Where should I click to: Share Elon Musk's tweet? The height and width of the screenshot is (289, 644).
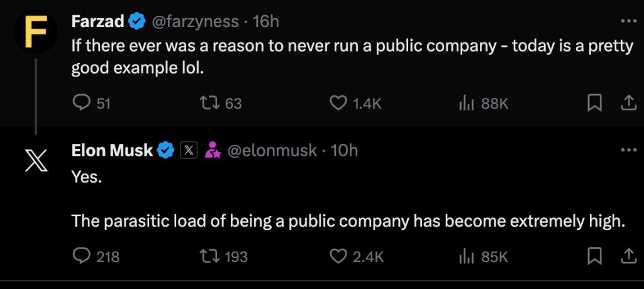(x=628, y=256)
